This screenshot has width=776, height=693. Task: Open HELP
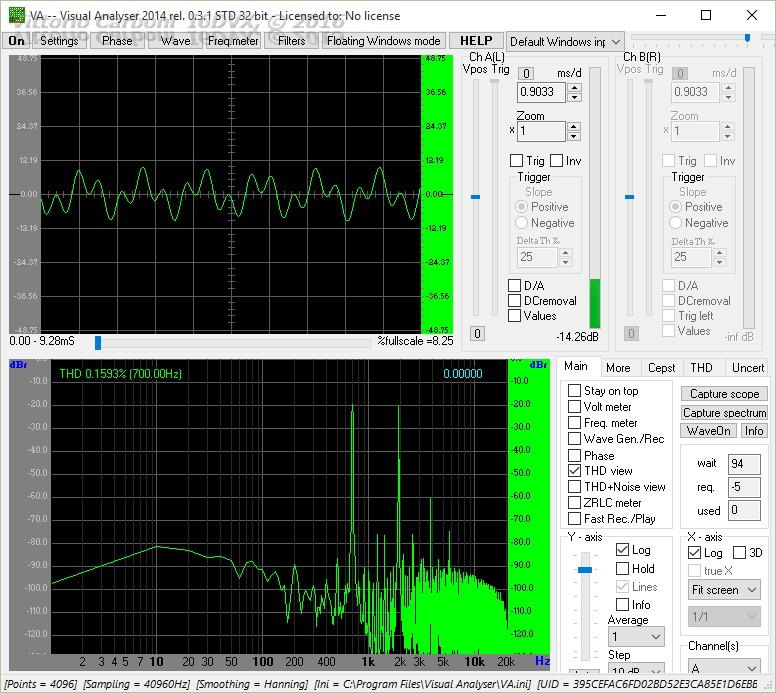point(476,41)
